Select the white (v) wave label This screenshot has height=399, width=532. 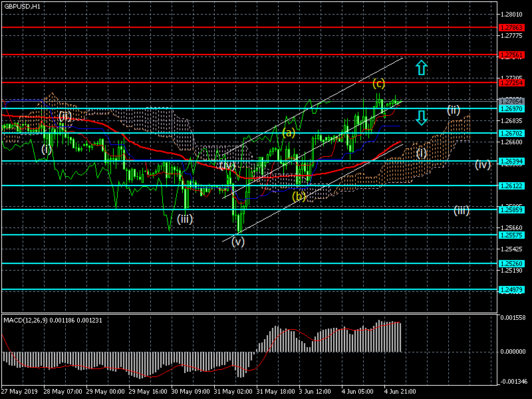coord(238,241)
